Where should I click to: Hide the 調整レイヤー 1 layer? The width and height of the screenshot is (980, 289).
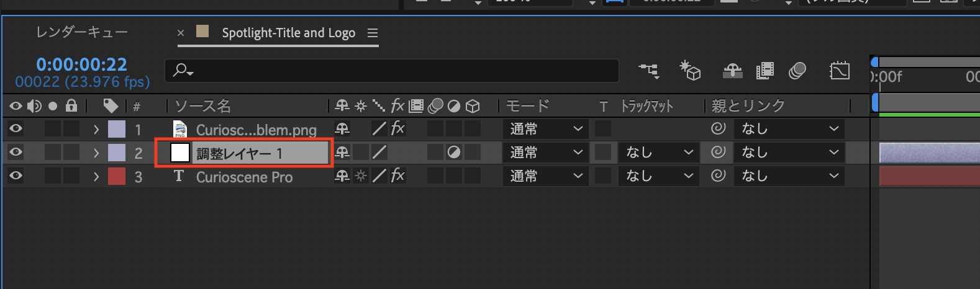[x=16, y=153]
